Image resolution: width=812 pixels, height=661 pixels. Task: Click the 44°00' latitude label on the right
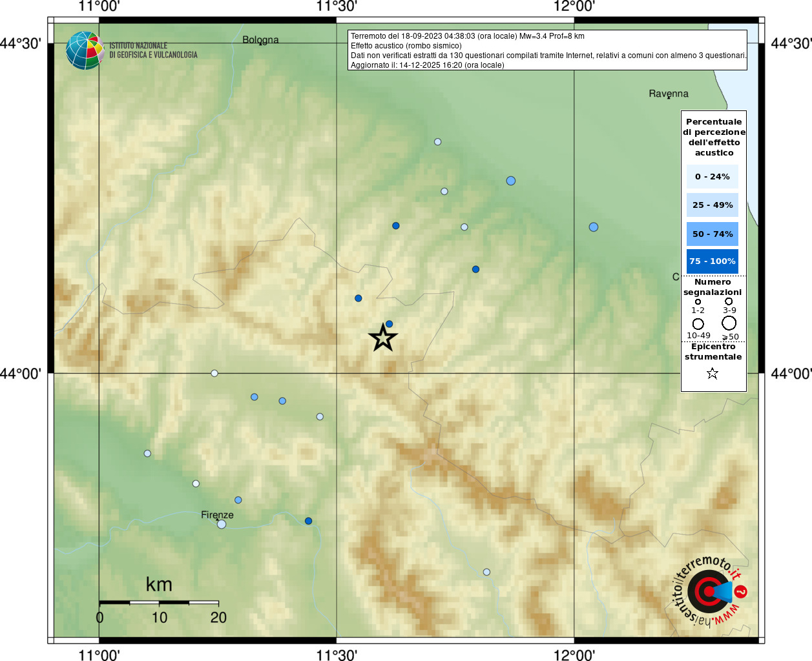click(x=791, y=373)
